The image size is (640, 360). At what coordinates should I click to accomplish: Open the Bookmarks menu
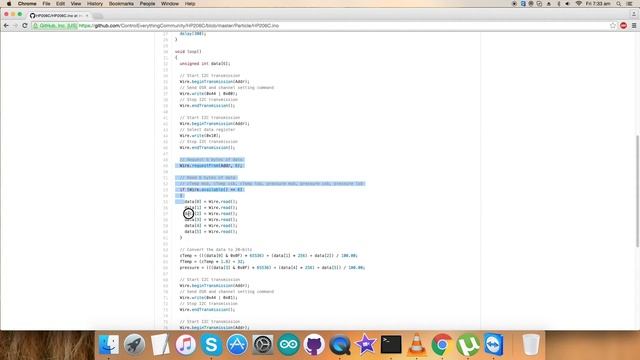tap(121, 4)
